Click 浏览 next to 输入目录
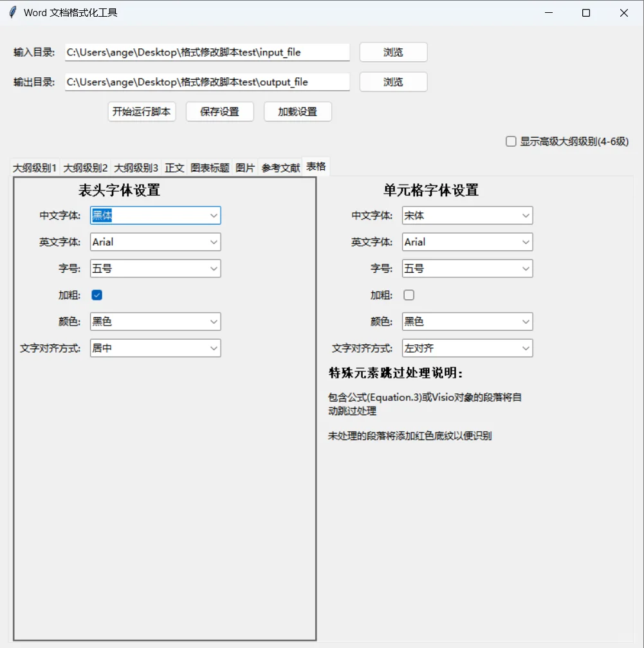644x648 pixels. pos(392,52)
